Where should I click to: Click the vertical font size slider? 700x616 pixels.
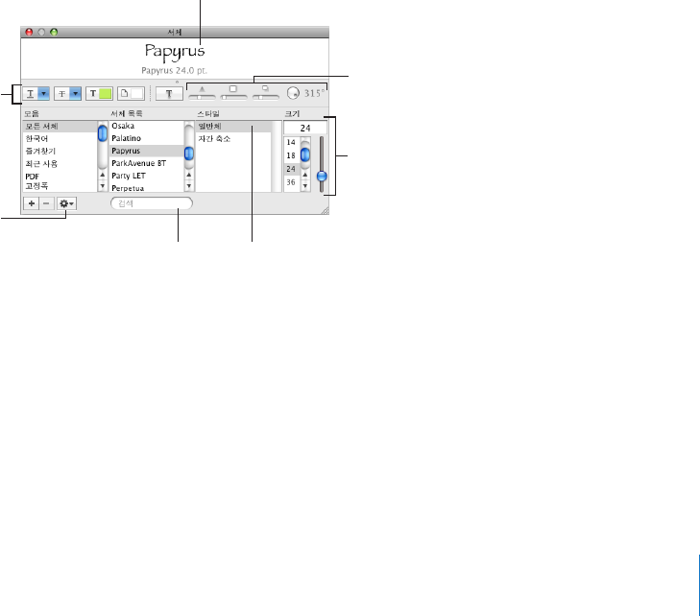tap(322, 164)
